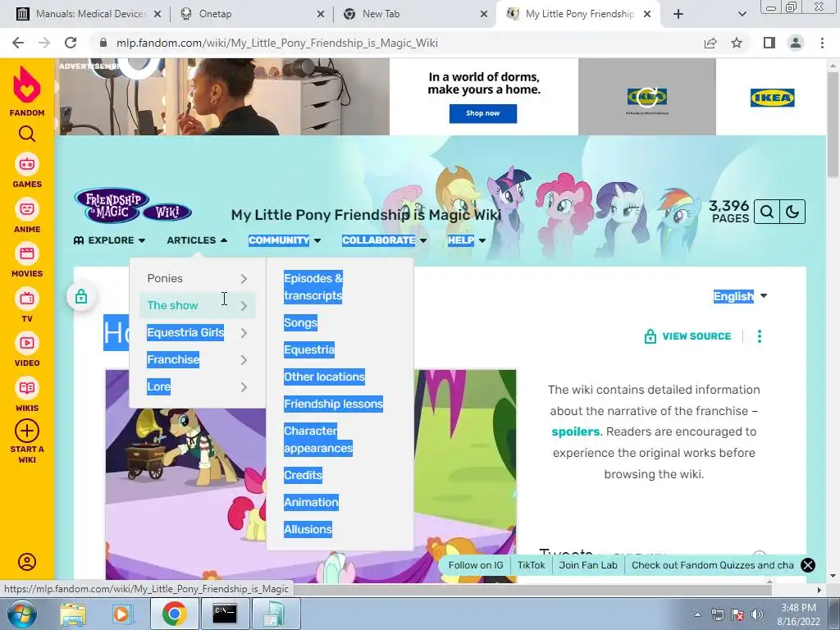Image resolution: width=840 pixels, height=630 pixels.
Task: Expand the Explore dropdown menu
Action: click(110, 240)
